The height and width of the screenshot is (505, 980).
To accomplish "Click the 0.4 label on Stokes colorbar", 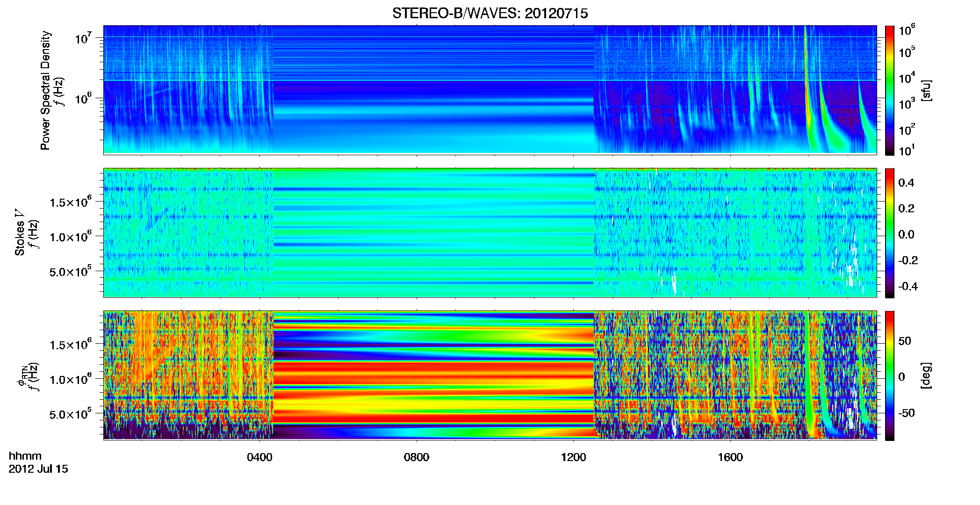I will click(x=906, y=182).
